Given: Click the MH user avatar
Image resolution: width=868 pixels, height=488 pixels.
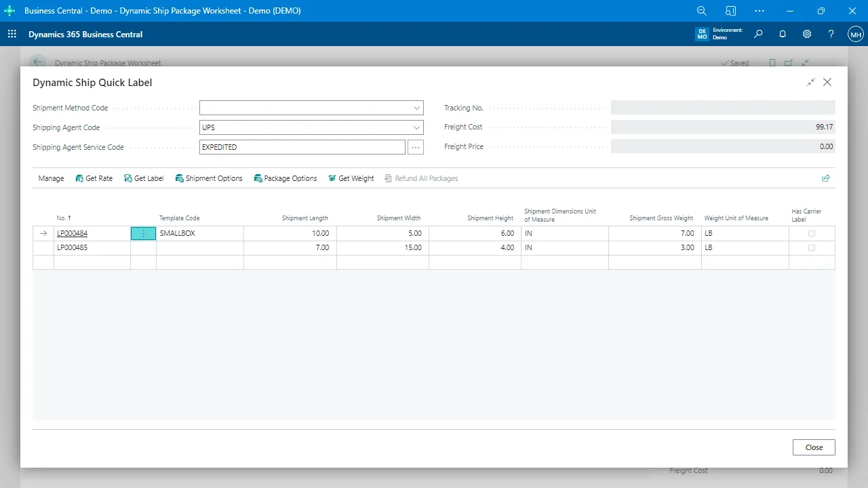Looking at the screenshot, I should [x=856, y=34].
